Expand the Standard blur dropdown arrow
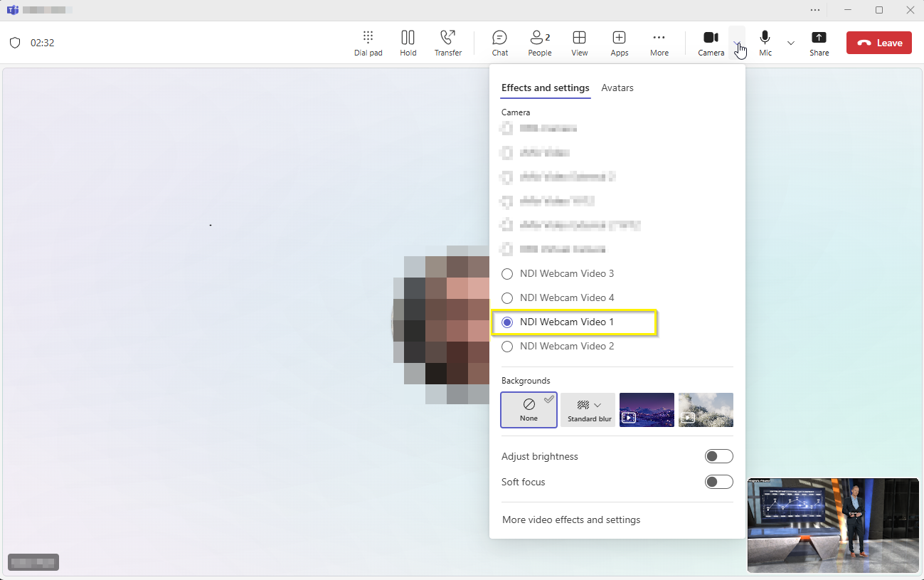This screenshot has height=580, width=924. pos(598,405)
